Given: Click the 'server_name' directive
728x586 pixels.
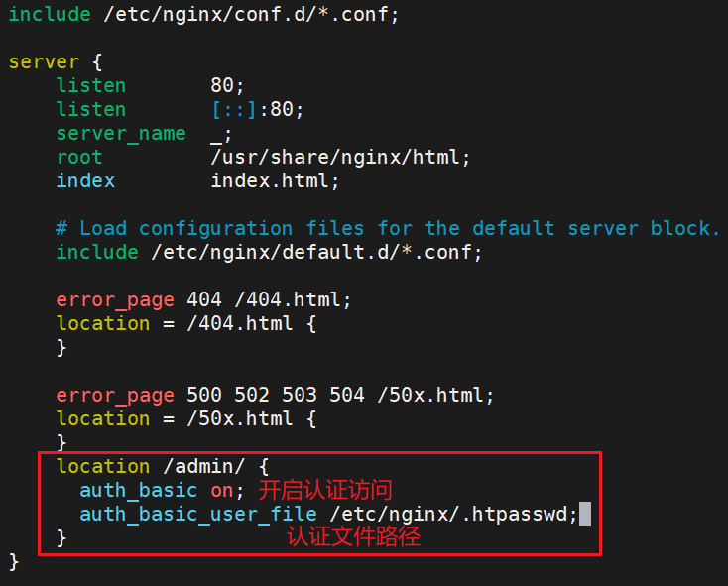Looking at the screenshot, I should pyautogui.click(x=121, y=134).
